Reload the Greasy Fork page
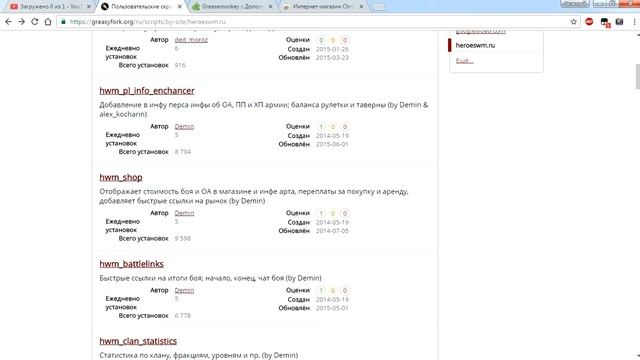Image resolution: width=640 pixels, height=360 pixels. click(35, 22)
